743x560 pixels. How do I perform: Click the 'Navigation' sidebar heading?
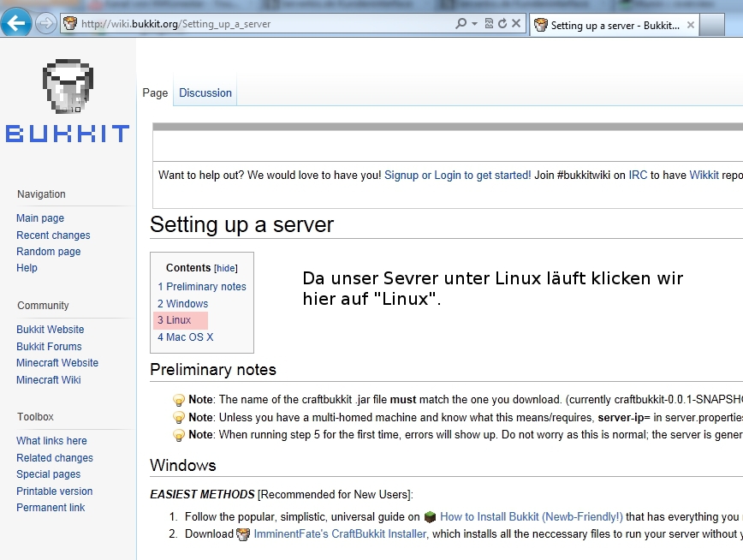tap(41, 194)
